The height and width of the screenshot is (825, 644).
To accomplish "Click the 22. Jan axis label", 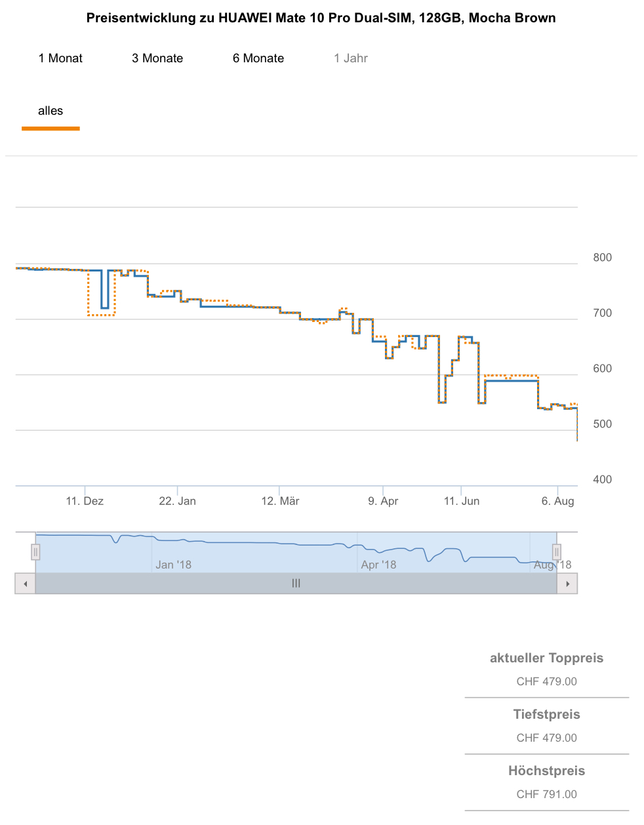I will coord(177,501).
